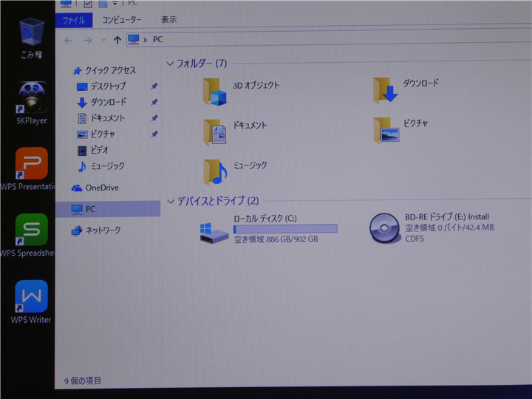Click the pin icon beside sidebar ピクチャ
Viewport: 532px width, 399px height.
tap(154, 134)
